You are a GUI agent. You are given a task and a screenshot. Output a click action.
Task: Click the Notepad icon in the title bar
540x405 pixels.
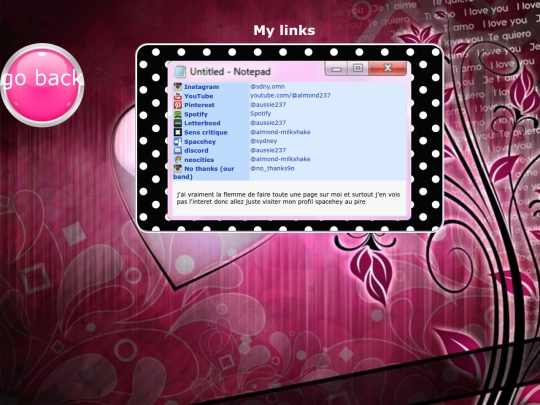click(180, 72)
